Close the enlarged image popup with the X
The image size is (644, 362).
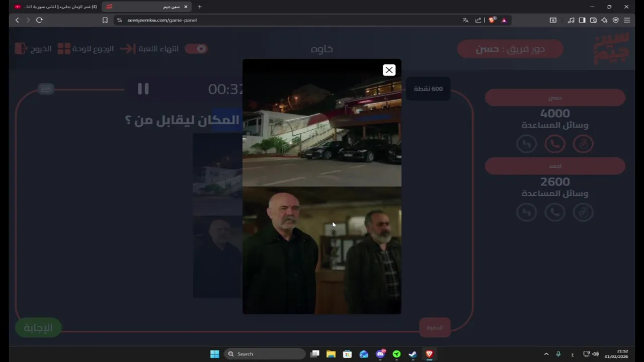pos(389,70)
